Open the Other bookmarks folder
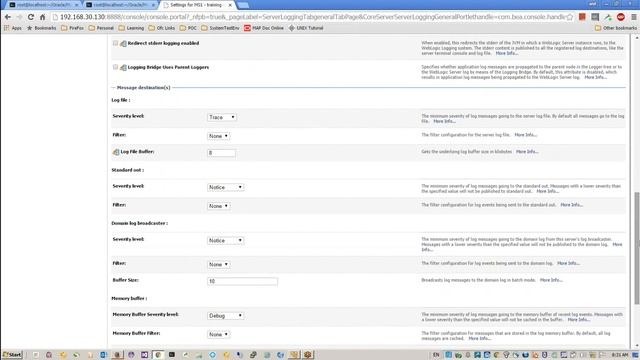 pos(616,28)
